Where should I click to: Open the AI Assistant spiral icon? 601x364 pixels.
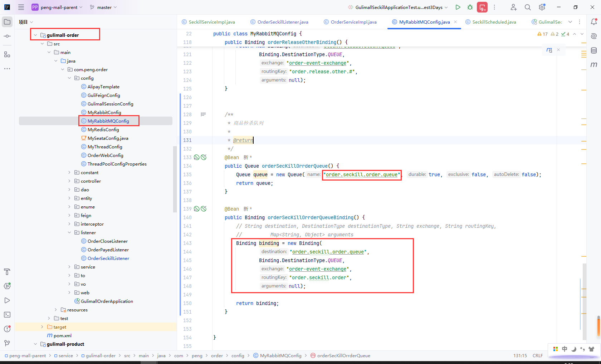(594, 36)
